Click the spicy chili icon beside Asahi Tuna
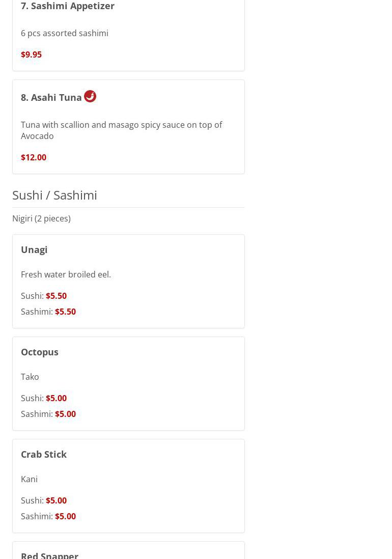The image size is (392, 559). point(90,96)
